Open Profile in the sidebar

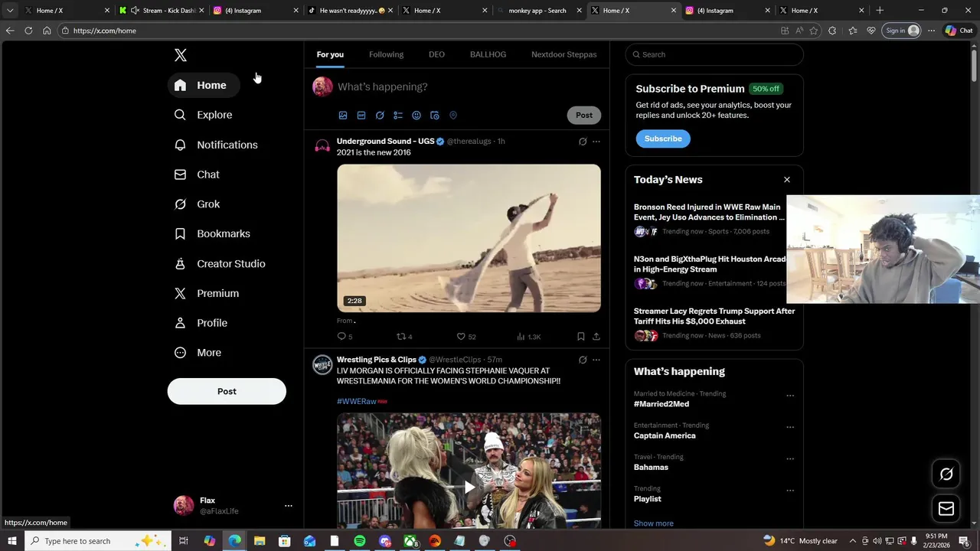(201, 323)
